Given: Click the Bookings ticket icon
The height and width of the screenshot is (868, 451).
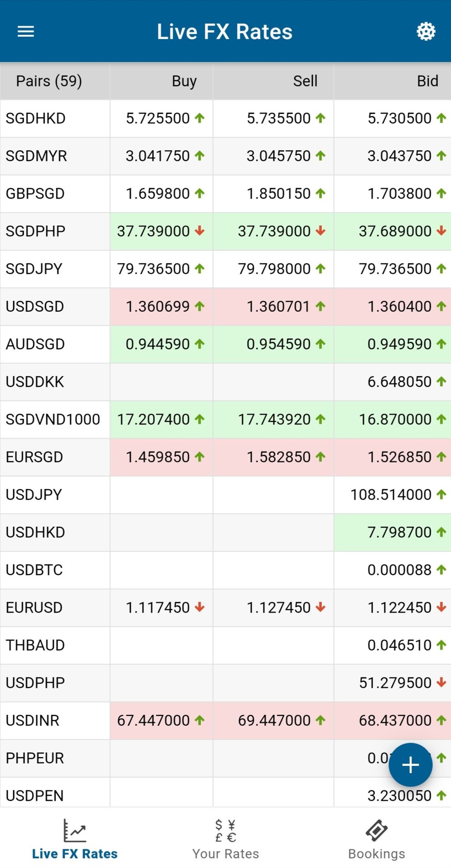Looking at the screenshot, I should pos(376,831).
